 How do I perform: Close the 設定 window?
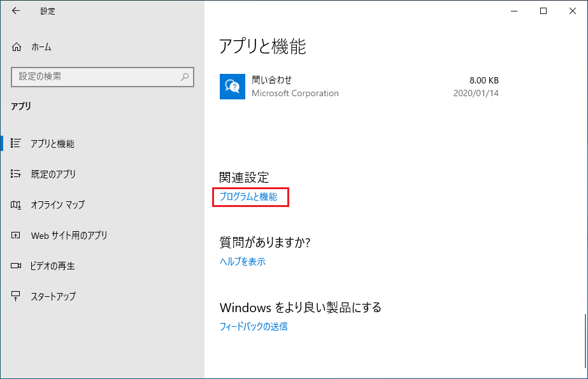click(573, 11)
